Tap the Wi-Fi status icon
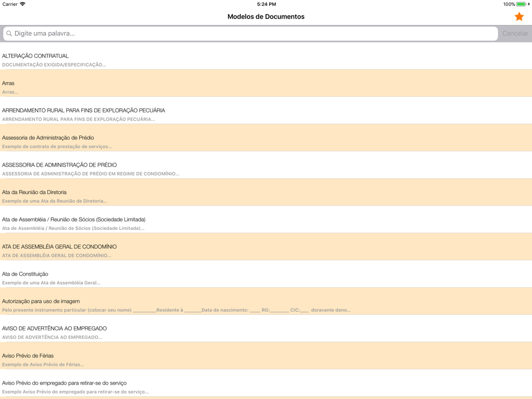This screenshot has height=399, width=532. point(22,4)
